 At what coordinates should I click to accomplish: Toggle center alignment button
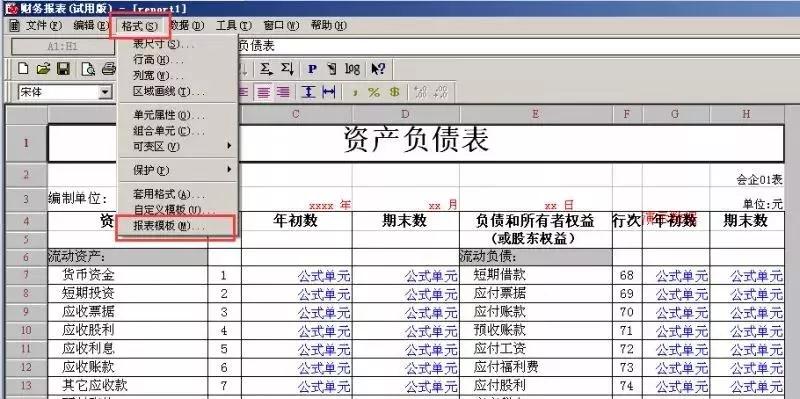pyautogui.click(x=263, y=92)
